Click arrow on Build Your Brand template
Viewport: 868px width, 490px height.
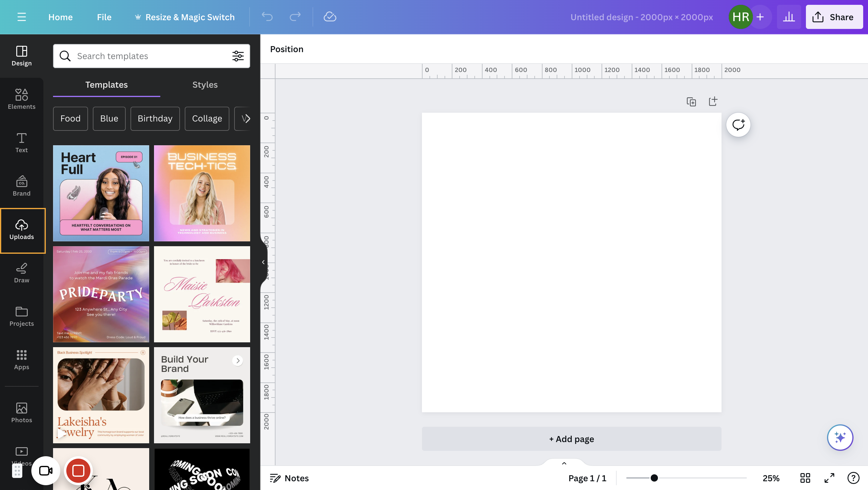tap(238, 361)
